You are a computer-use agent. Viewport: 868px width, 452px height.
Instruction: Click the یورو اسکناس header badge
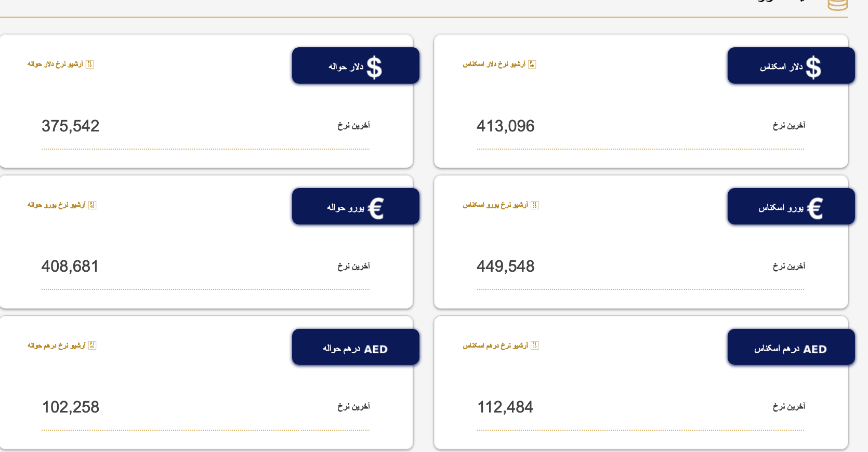point(791,206)
